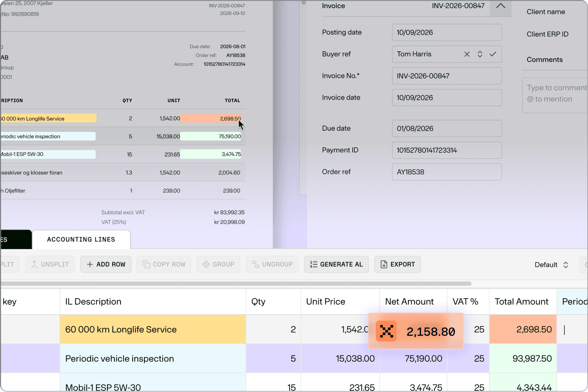Screen dimensions: 588x392
Task: Click the Qty column header in the table
Action: tap(273, 302)
